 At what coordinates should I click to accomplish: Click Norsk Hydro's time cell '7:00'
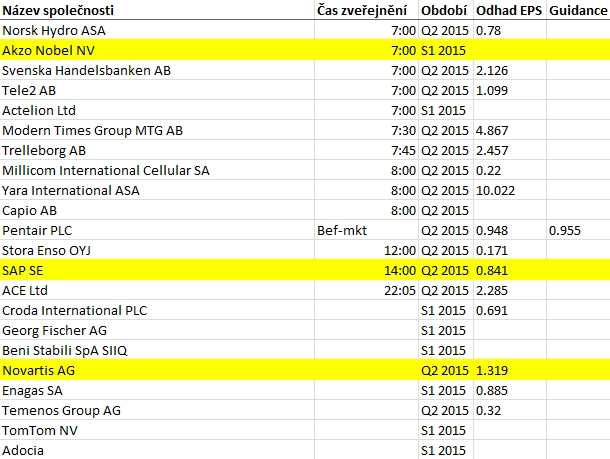[366, 30]
